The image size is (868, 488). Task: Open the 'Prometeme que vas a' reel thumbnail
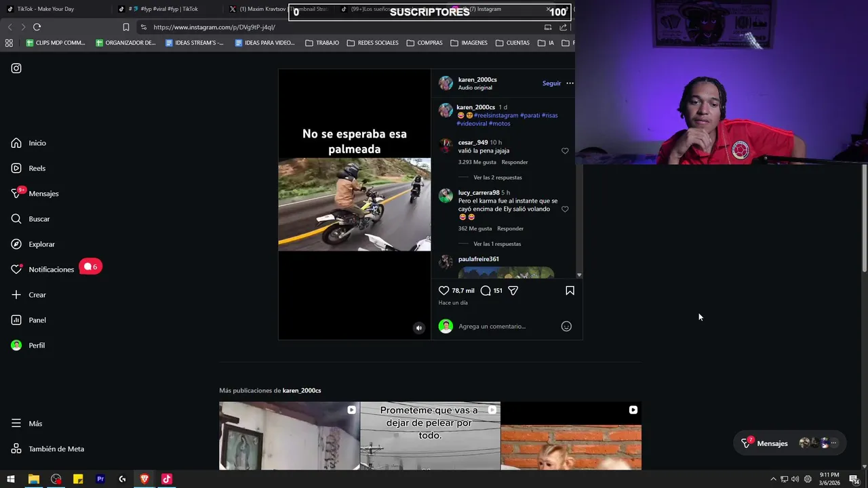[x=430, y=436]
